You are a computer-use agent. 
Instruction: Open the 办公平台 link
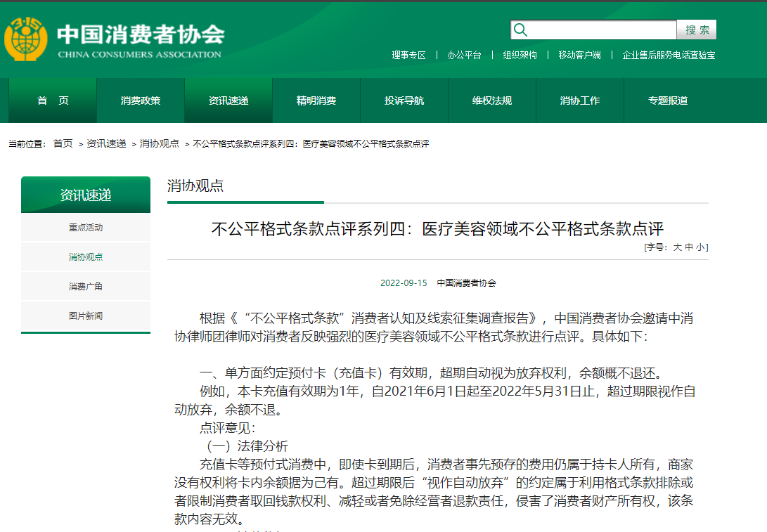click(x=464, y=56)
